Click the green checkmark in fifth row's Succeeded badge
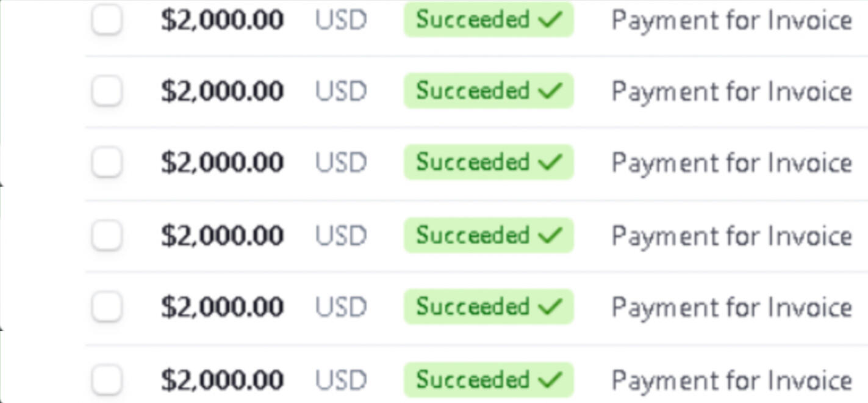 (550, 307)
